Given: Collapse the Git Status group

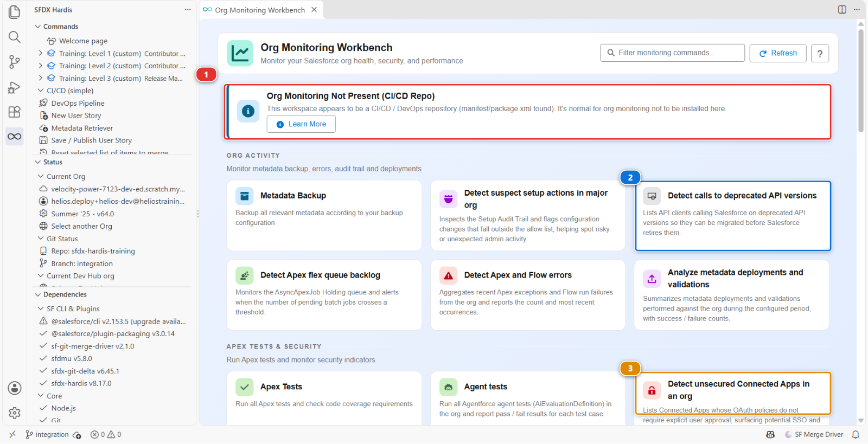Looking at the screenshot, I should 41,239.
